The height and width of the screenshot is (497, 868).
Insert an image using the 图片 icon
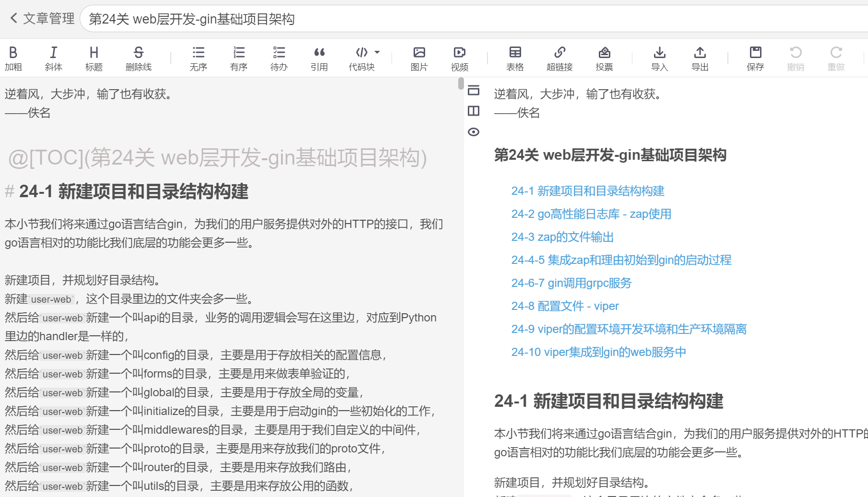click(419, 58)
